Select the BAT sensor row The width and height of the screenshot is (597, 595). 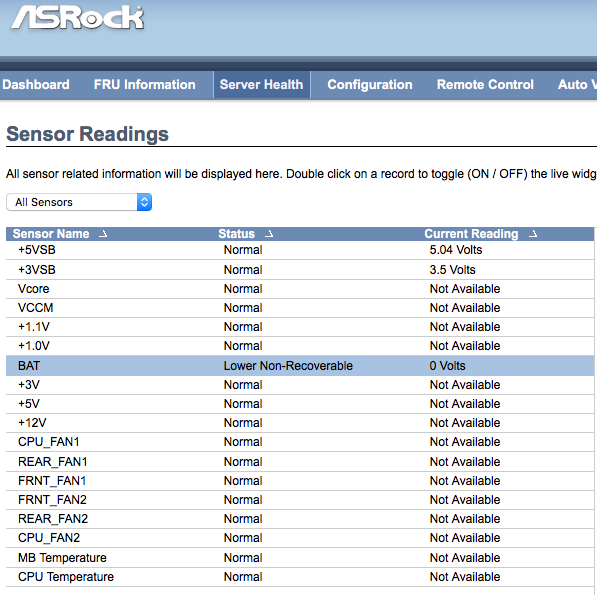click(300, 366)
